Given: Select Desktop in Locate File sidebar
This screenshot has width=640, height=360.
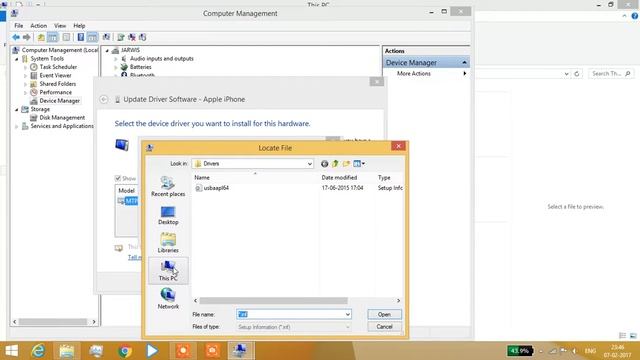Looking at the screenshot, I should tap(168, 215).
